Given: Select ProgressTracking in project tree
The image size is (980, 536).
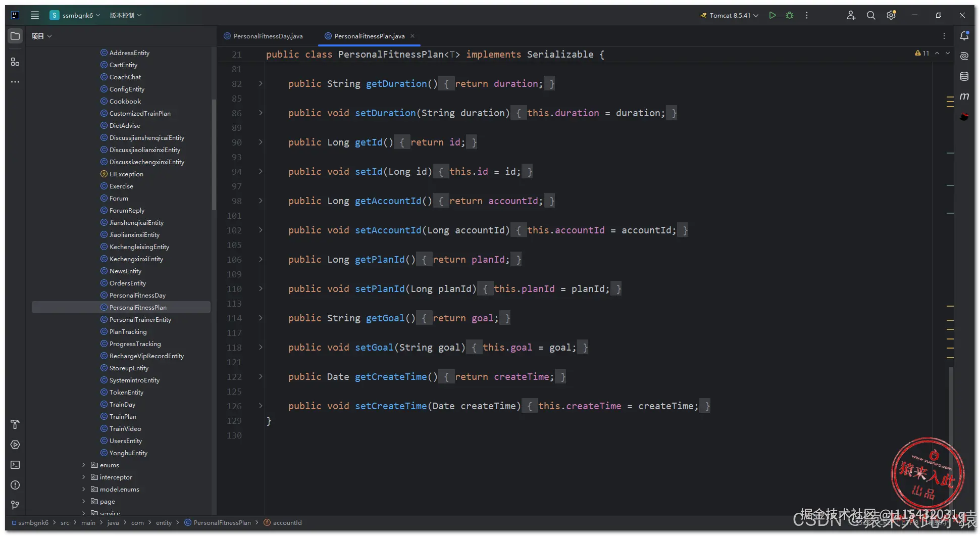Looking at the screenshot, I should 135,344.
